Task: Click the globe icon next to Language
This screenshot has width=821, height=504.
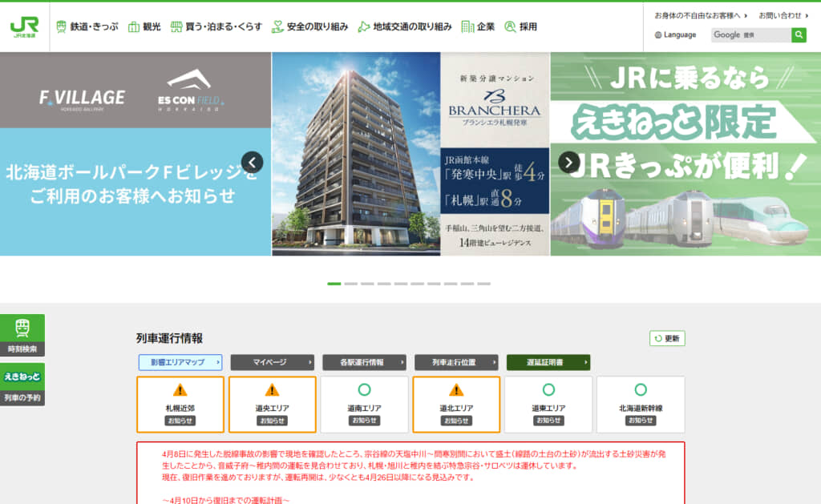Action: (x=658, y=35)
